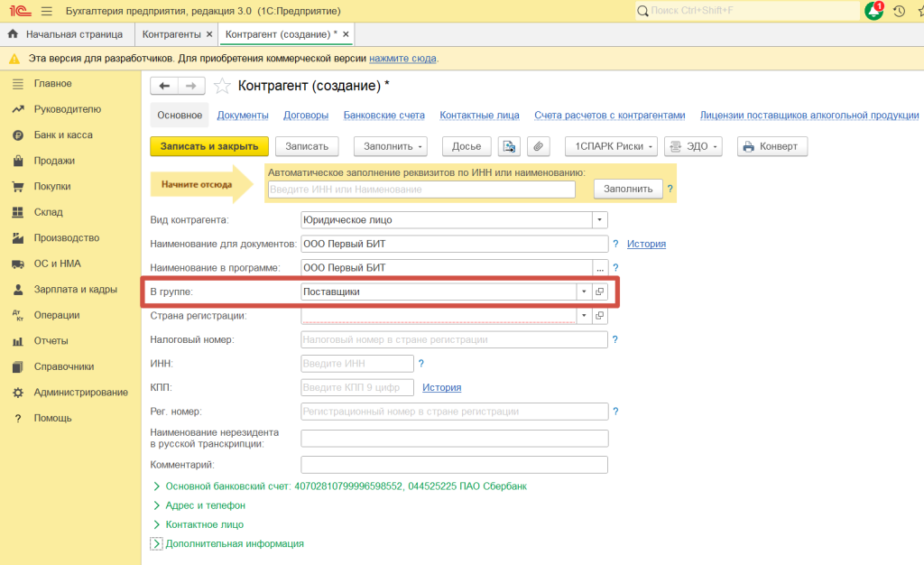924x565 pixels.
Task: Add to favorites with the star icon
Action: tap(222, 86)
